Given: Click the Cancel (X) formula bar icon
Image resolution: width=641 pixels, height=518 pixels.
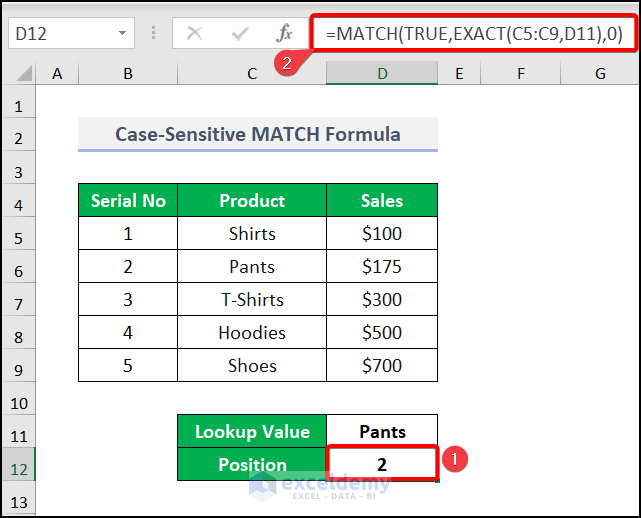Looking at the screenshot, I should (x=195, y=33).
